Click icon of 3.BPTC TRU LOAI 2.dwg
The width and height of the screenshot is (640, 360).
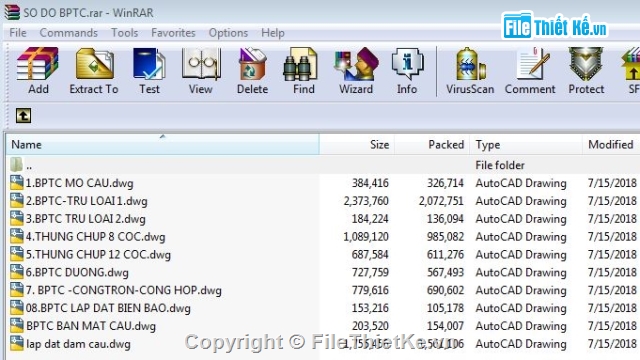pyautogui.click(x=17, y=218)
